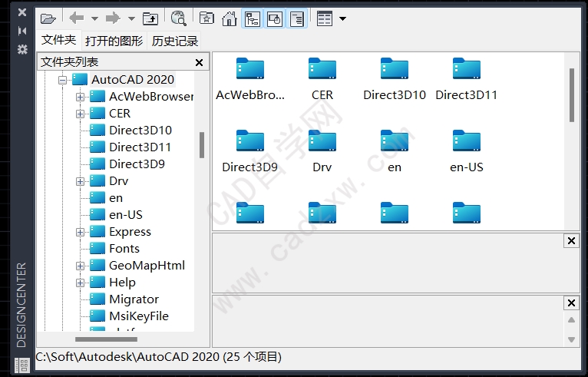Switch to the 打开的图形 tab

[114, 41]
